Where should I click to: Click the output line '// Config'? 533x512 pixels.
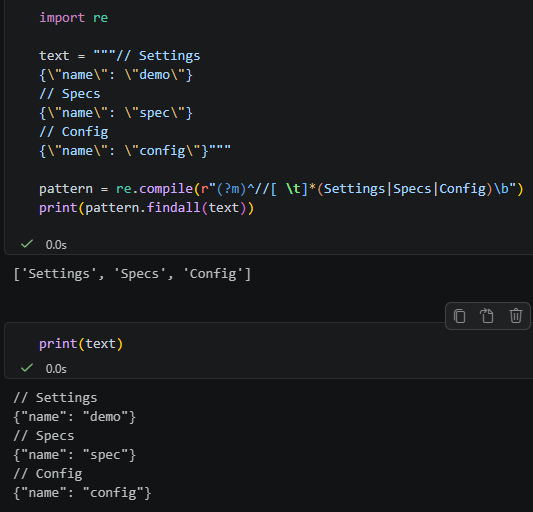click(x=48, y=474)
